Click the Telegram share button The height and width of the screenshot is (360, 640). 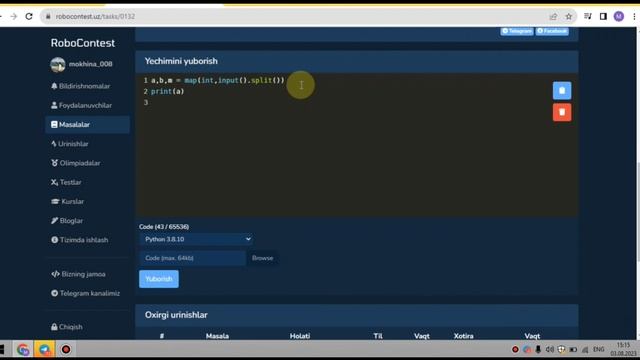point(517,31)
